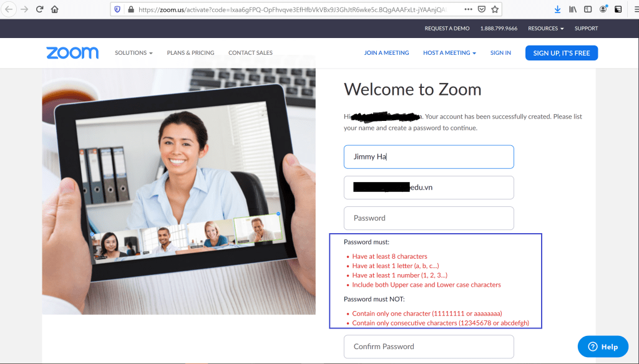
Task: Open the Firefox library icon
Action: 572,9
